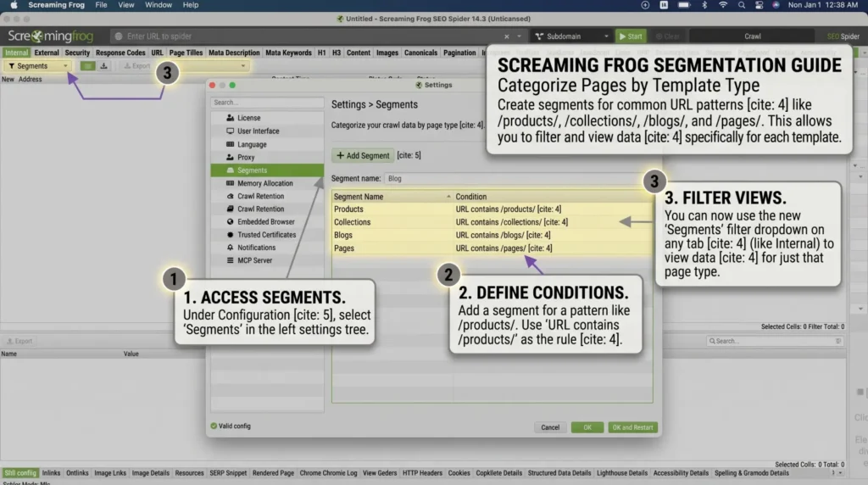Open Spotlight search icon in menu bar
868x485 pixels.
coord(741,5)
